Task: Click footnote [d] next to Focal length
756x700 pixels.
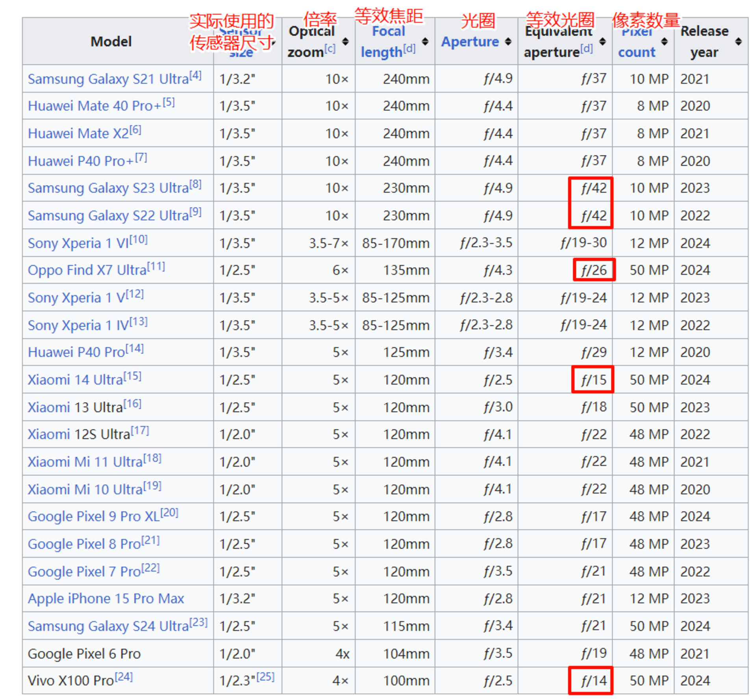Action: point(409,49)
